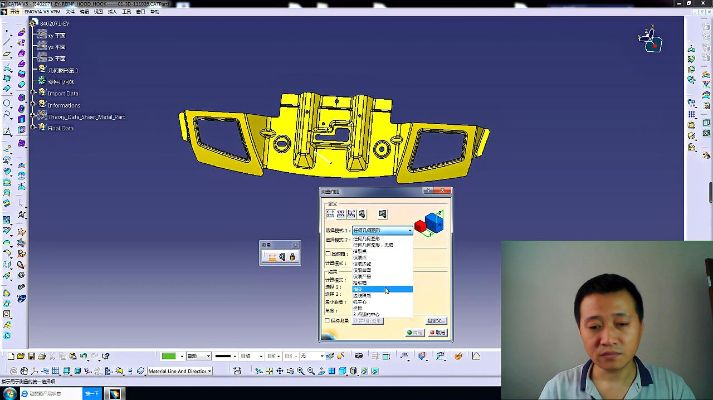Click the first mode icon in dialog
This screenshot has width=713, height=400.
pyautogui.click(x=329, y=213)
